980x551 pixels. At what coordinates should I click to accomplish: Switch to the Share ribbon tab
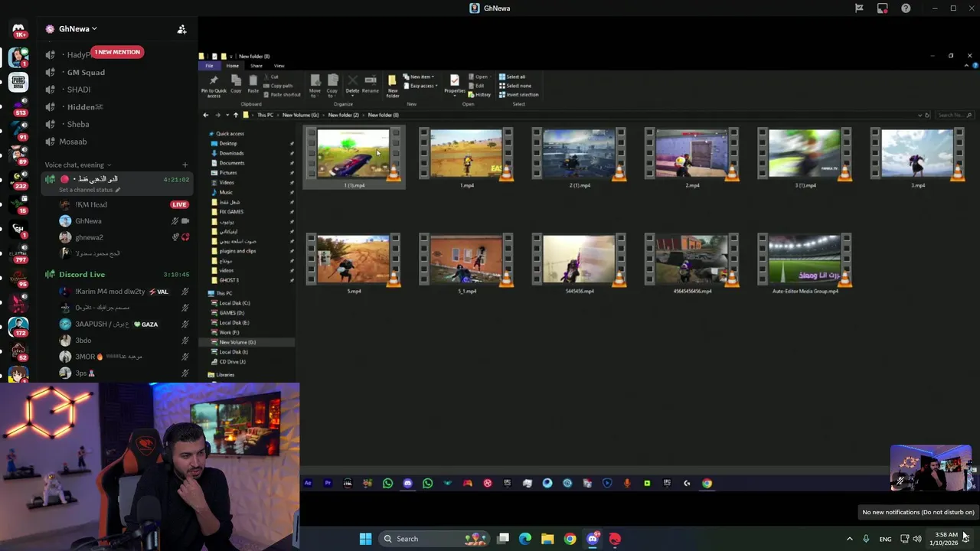[x=256, y=66]
